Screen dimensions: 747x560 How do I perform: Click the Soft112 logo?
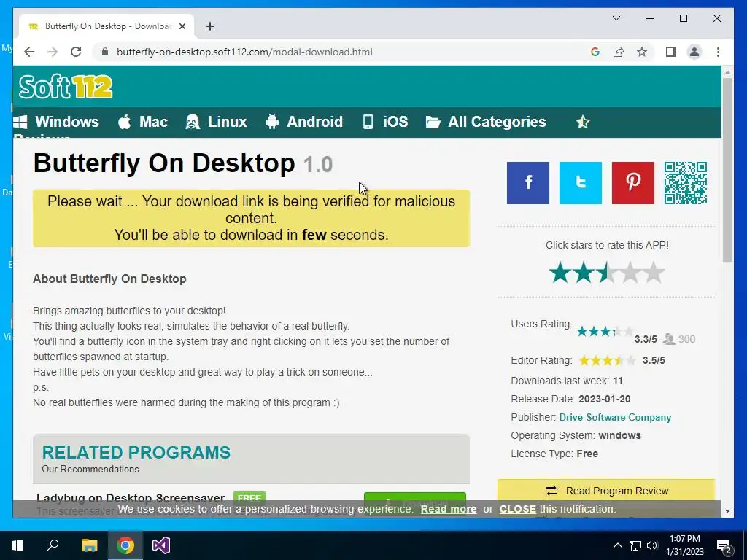66,87
